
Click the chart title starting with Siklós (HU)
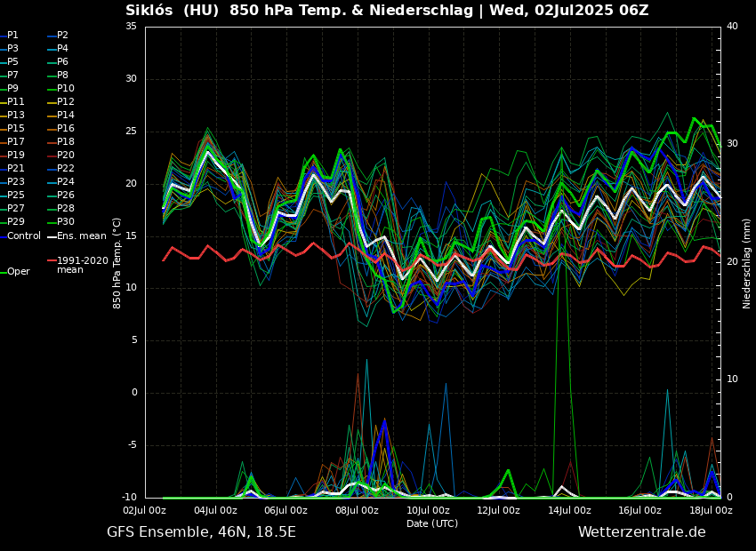click(387, 11)
